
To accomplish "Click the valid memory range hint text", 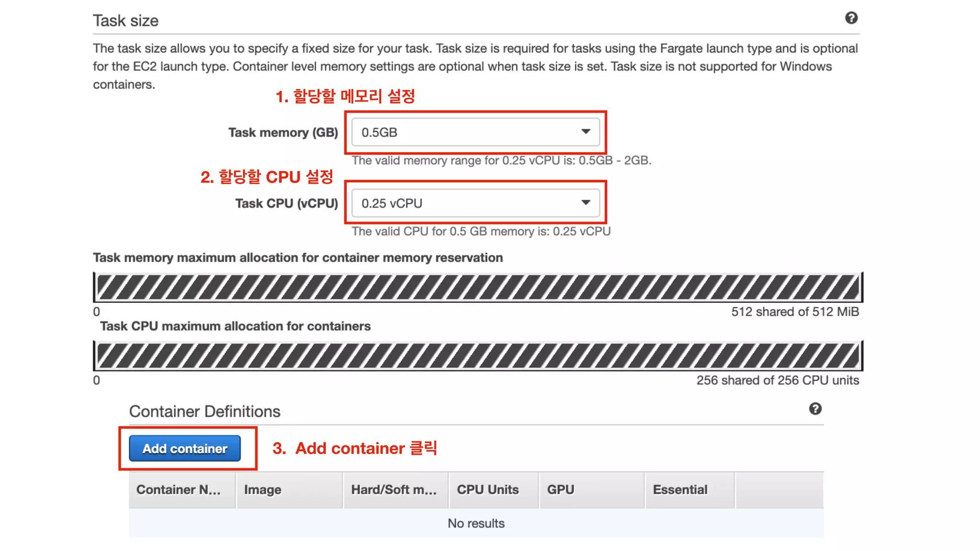I will [501, 160].
